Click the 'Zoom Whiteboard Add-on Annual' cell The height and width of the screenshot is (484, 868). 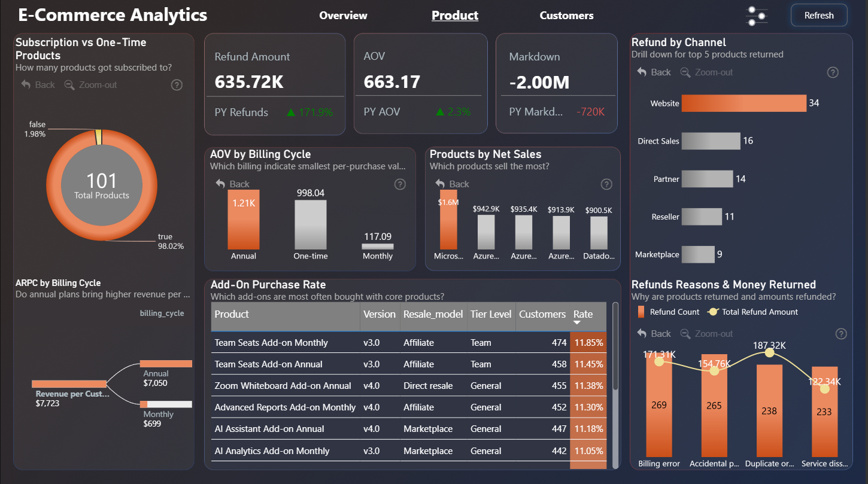[x=286, y=386]
